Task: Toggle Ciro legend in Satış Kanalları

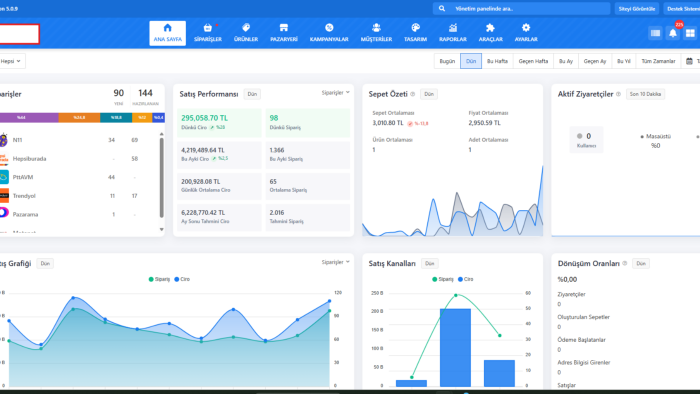Action: pos(466,279)
